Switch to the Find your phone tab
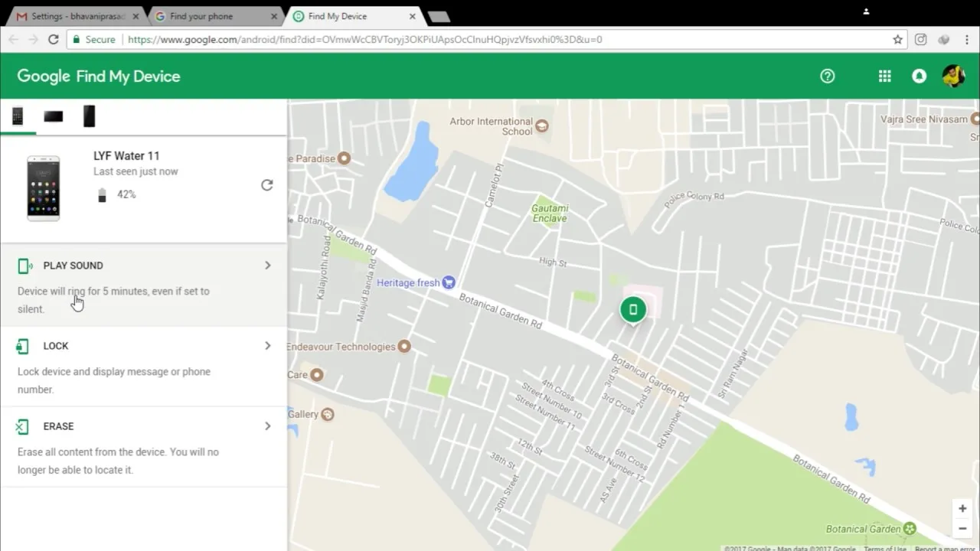 pyautogui.click(x=218, y=16)
